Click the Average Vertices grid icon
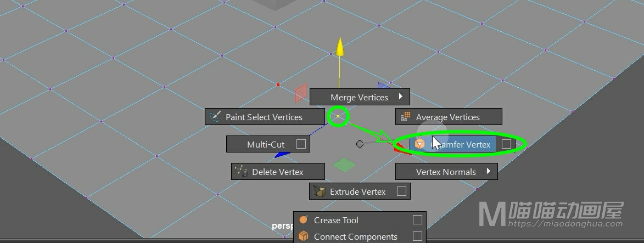Screen dimensions: 644x243 point(405,117)
